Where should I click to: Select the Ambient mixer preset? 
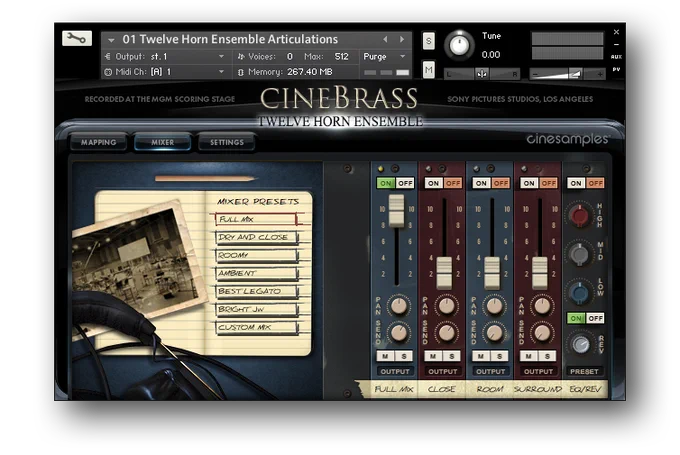[x=256, y=273]
